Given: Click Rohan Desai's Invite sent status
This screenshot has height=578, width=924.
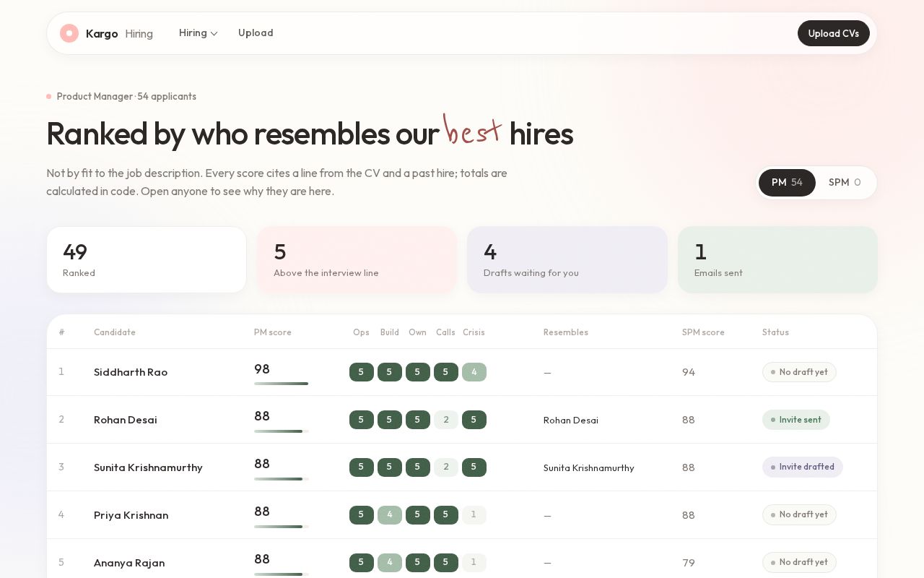Looking at the screenshot, I should click(x=796, y=420).
